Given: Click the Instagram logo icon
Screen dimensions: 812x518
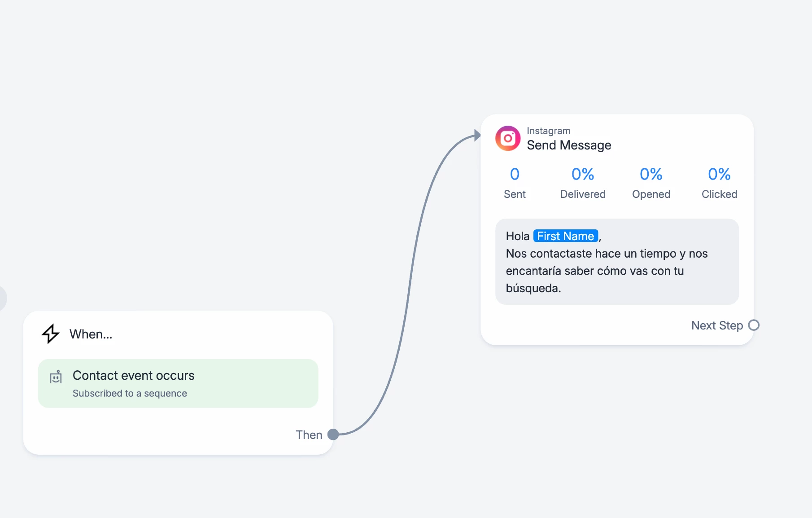Looking at the screenshot, I should click(x=508, y=138).
